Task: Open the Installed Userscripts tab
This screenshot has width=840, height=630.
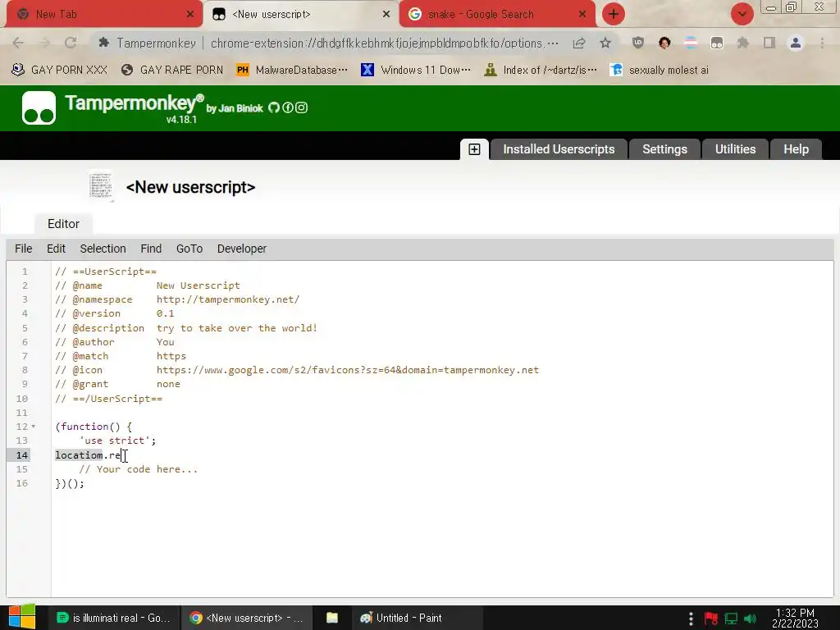Action: (558, 149)
